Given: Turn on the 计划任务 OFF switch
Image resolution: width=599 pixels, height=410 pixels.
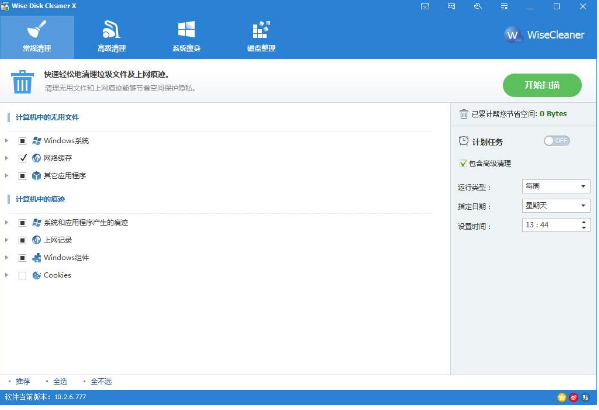Looking at the screenshot, I should 557,141.
